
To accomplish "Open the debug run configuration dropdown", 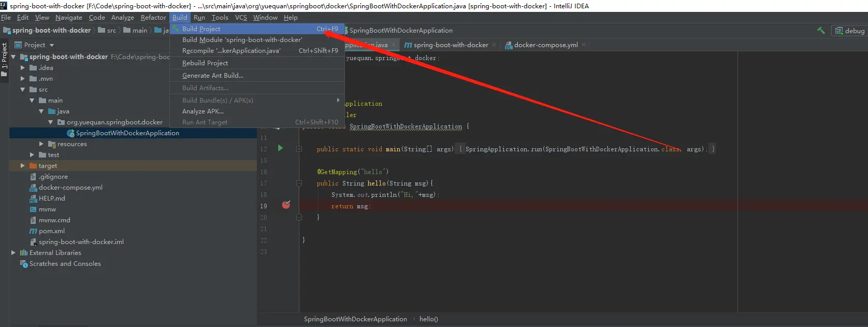I will point(850,31).
